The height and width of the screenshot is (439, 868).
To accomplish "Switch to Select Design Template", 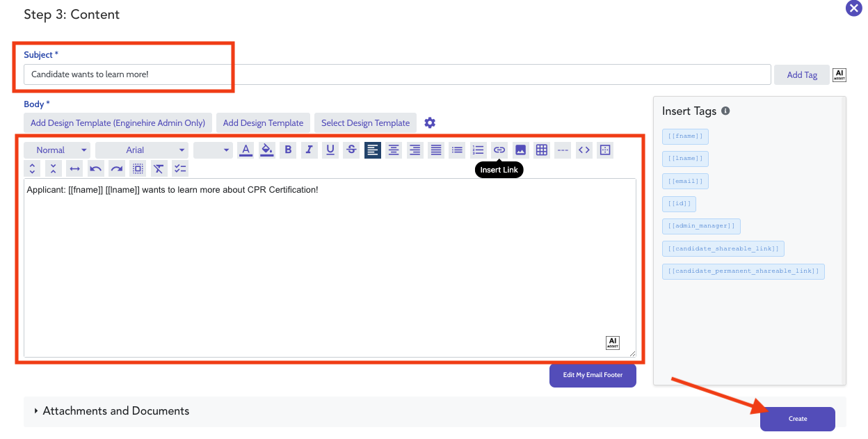I will click(365, 122).
